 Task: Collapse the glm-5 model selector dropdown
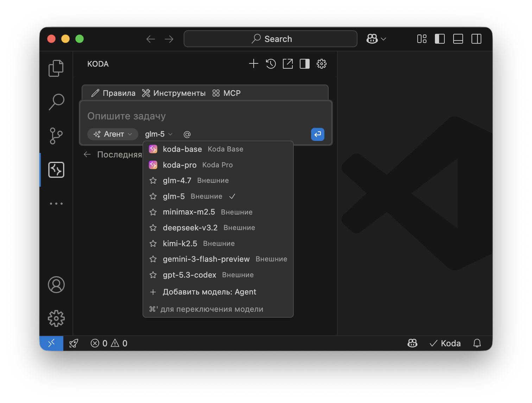tap(159, 134)
